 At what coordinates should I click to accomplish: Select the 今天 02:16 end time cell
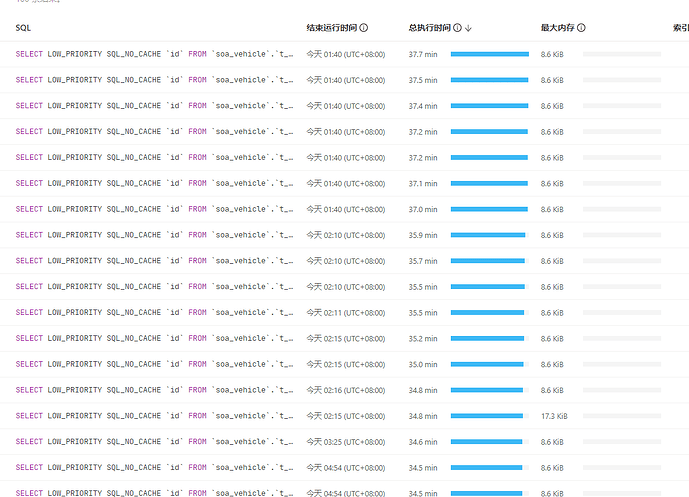(346, 390)
